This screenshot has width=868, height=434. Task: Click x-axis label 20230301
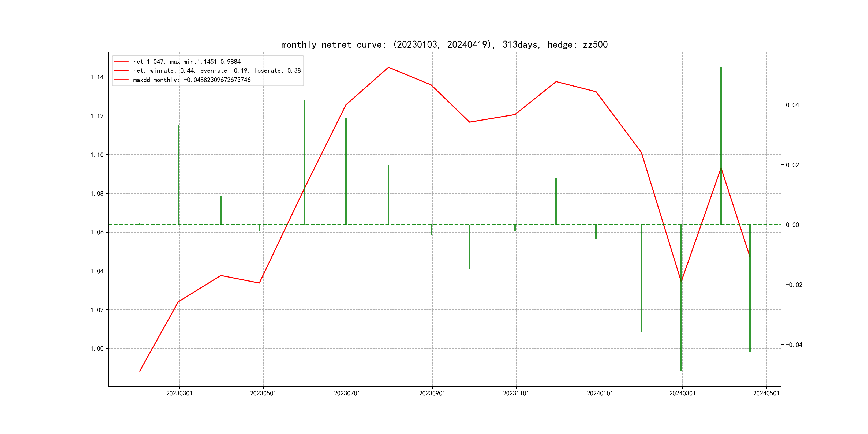(x=179, y=394)
